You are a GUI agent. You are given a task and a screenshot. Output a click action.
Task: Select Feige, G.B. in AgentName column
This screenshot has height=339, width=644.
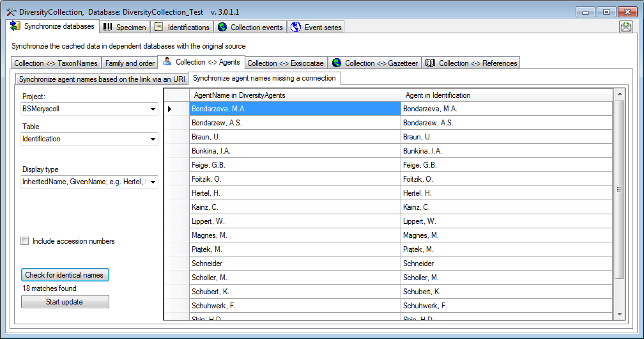295,165
